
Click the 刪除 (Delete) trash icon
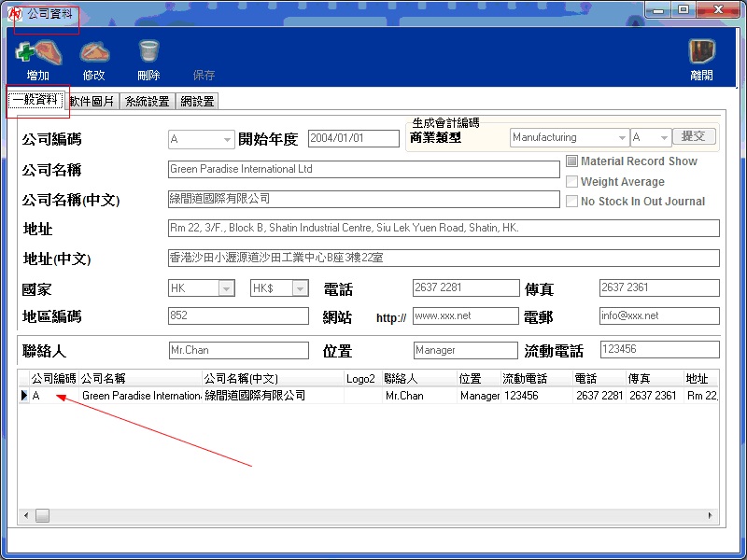[148, 51]
